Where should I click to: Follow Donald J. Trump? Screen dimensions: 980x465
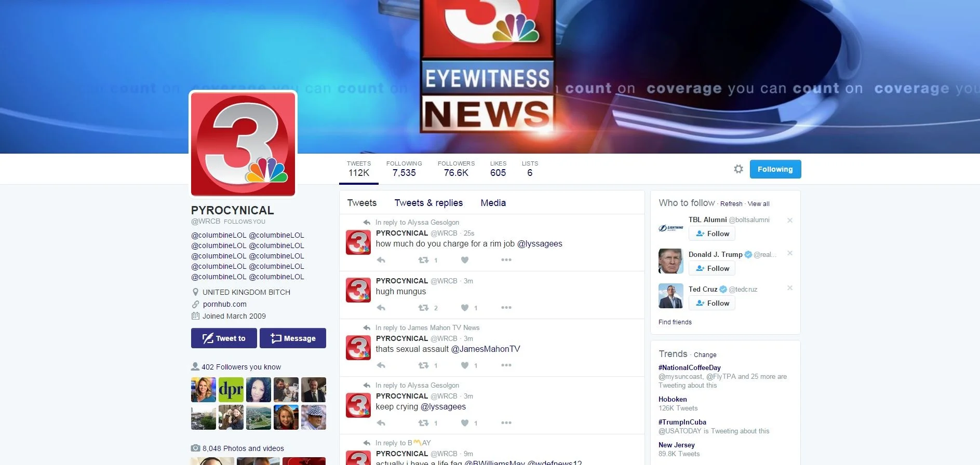click(712, 268)
